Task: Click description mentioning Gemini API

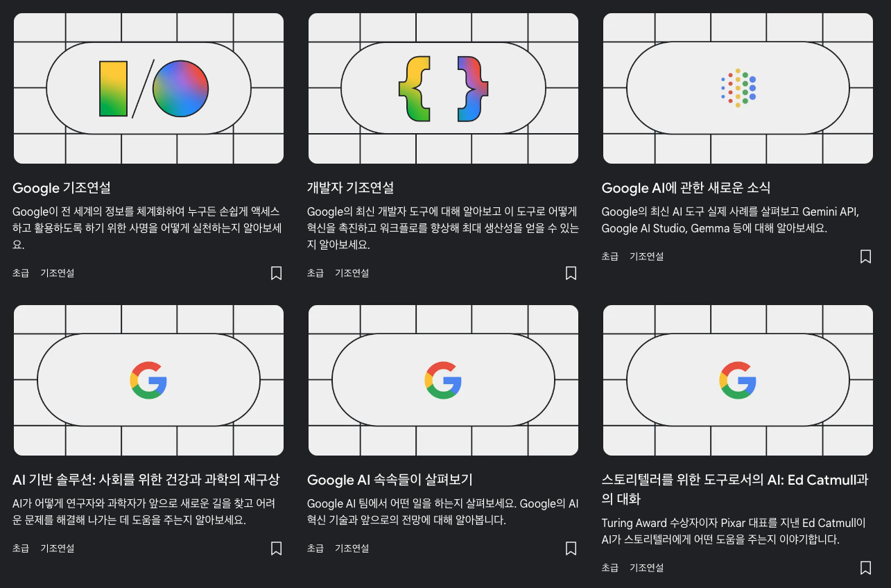Action: click(x=730, y=220)
